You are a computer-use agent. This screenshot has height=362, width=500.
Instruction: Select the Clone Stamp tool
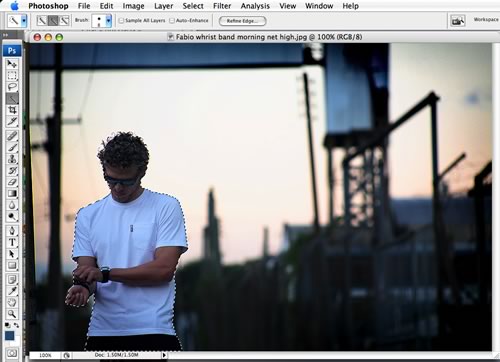12,159
